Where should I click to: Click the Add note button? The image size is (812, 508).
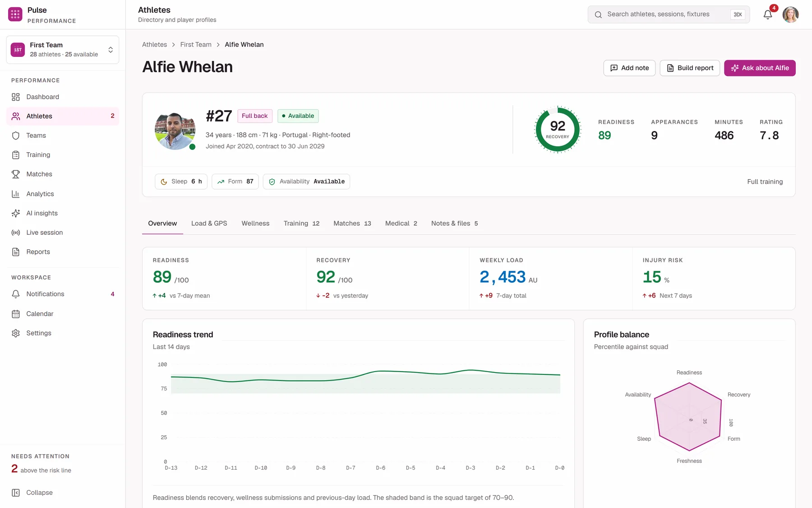629,68
